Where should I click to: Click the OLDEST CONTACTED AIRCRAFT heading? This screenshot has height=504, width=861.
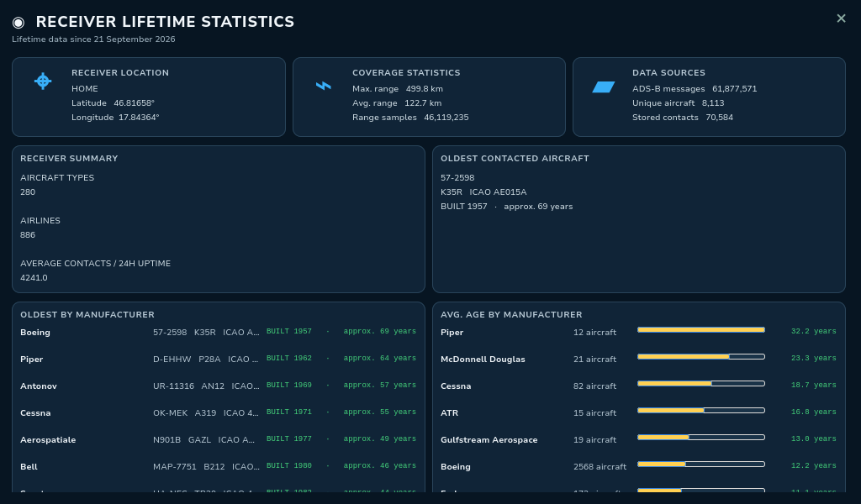click(x=515, y=159)
